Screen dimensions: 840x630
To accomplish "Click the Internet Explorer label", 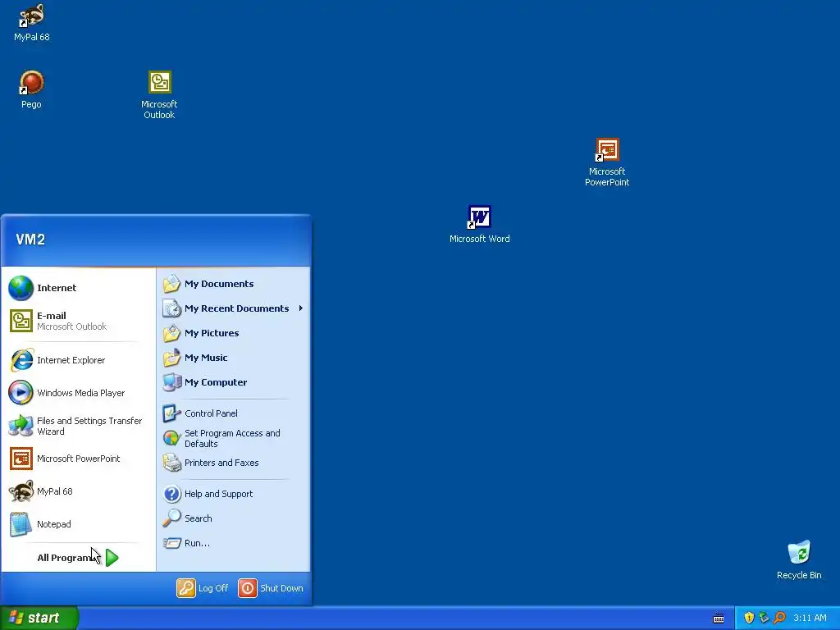I will pos(71,360).
